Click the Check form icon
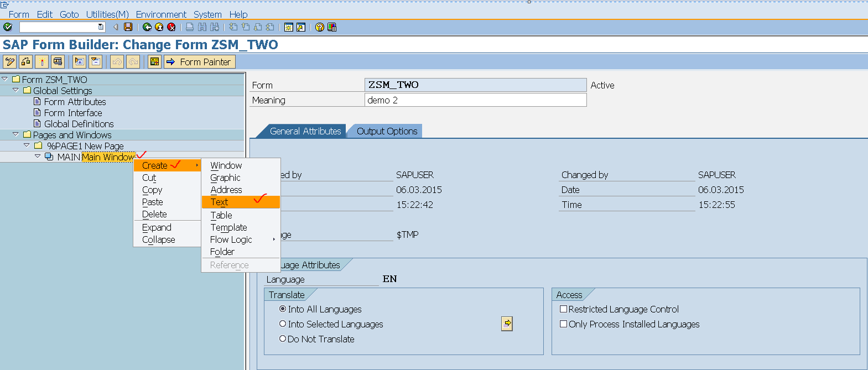The width and height of the screenshot is (868, 370). pos(25,61)
